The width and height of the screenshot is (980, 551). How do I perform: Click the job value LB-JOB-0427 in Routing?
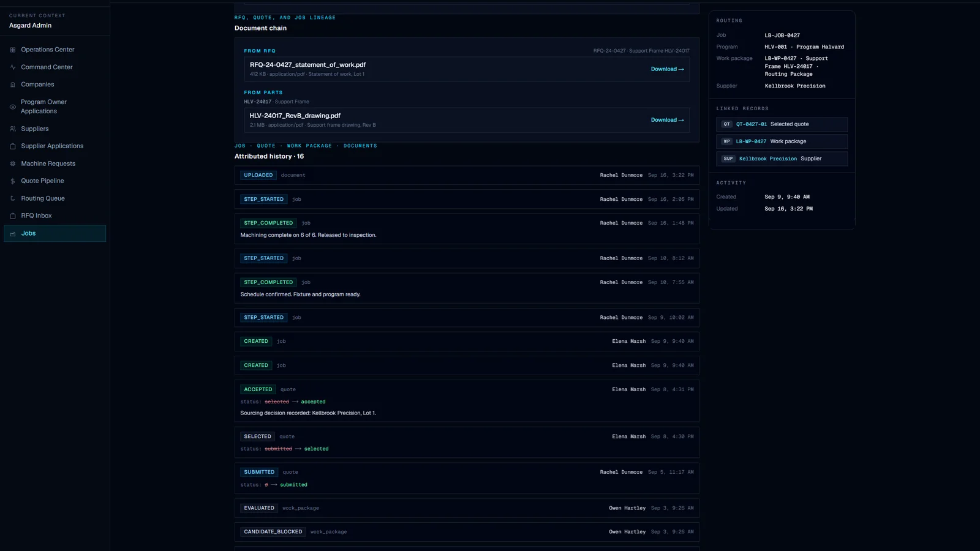782,36
